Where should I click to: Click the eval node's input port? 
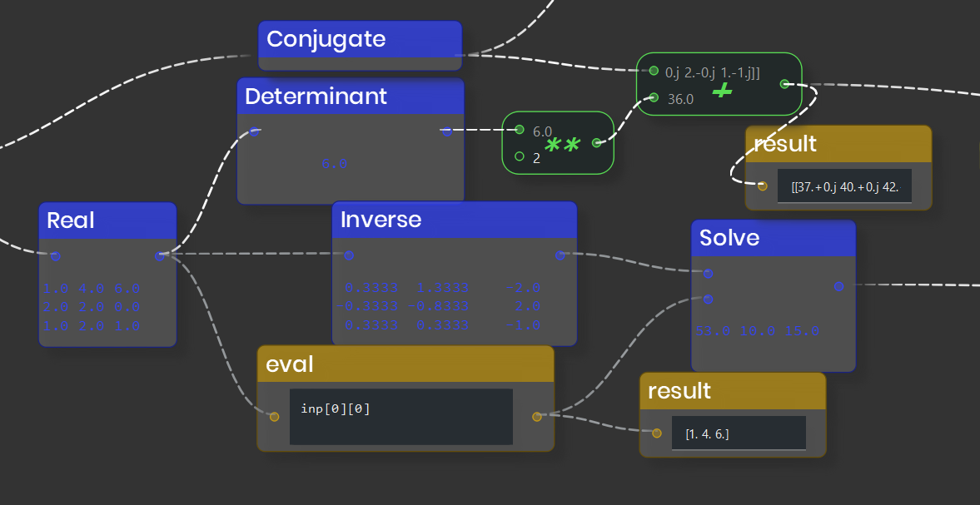(274, 416)
